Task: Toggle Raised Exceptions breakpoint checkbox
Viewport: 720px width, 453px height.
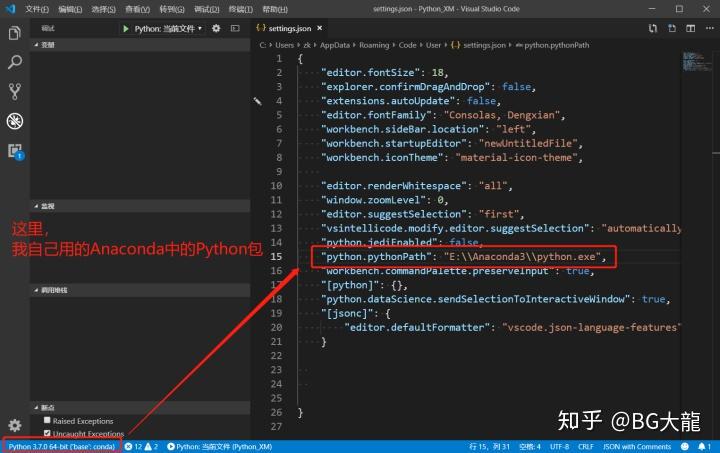Action: (x=47, y=420)
